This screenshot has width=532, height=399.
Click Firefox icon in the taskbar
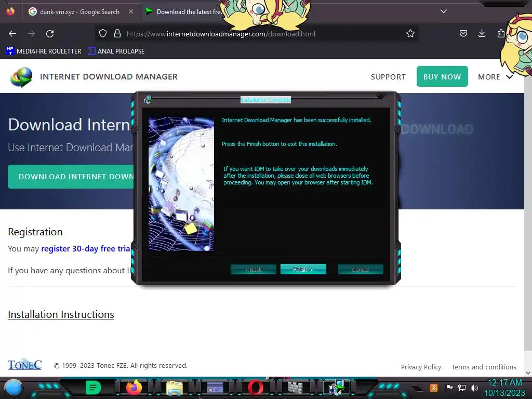point(134,388)
